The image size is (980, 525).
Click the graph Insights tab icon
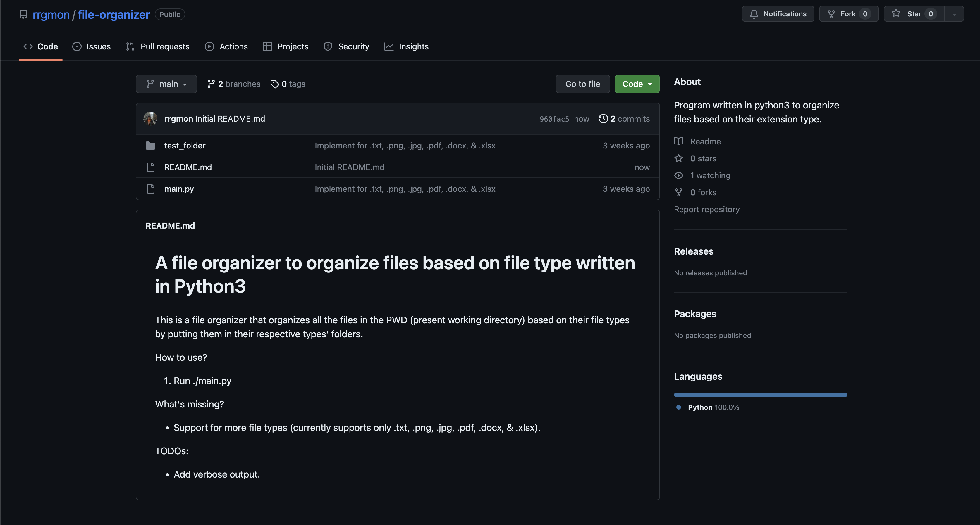coord(390,46)
